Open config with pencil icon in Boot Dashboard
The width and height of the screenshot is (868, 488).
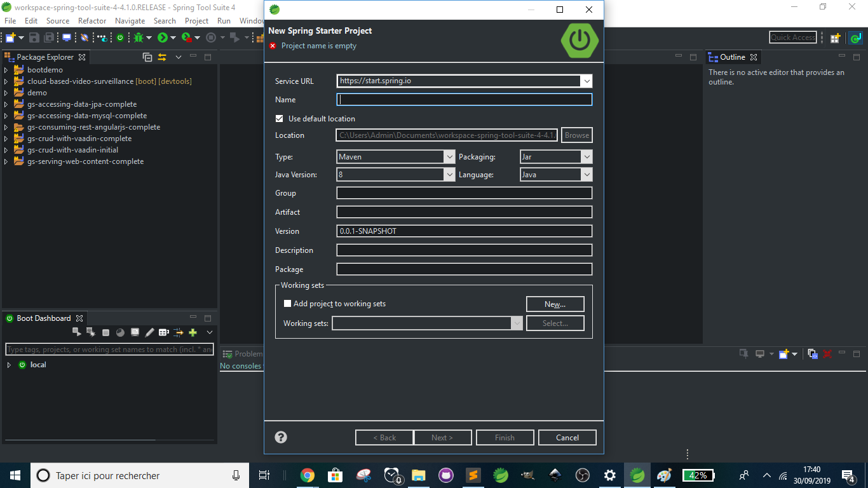point(149,332)
